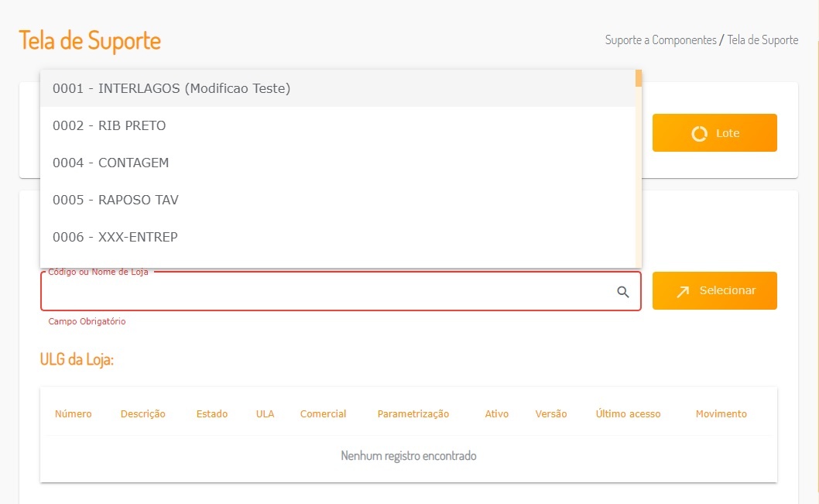Click the Estado column header

pos(212,414)
